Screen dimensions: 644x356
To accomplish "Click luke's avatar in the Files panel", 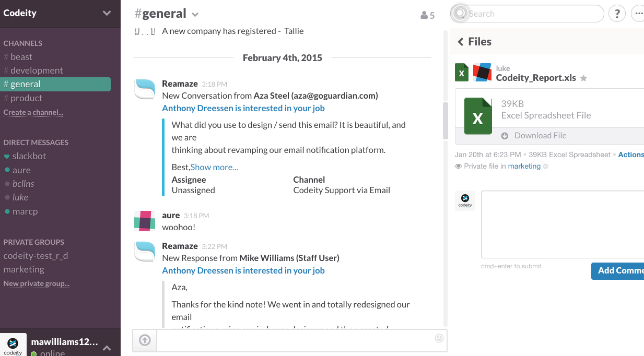I will [x=482, y=73].
